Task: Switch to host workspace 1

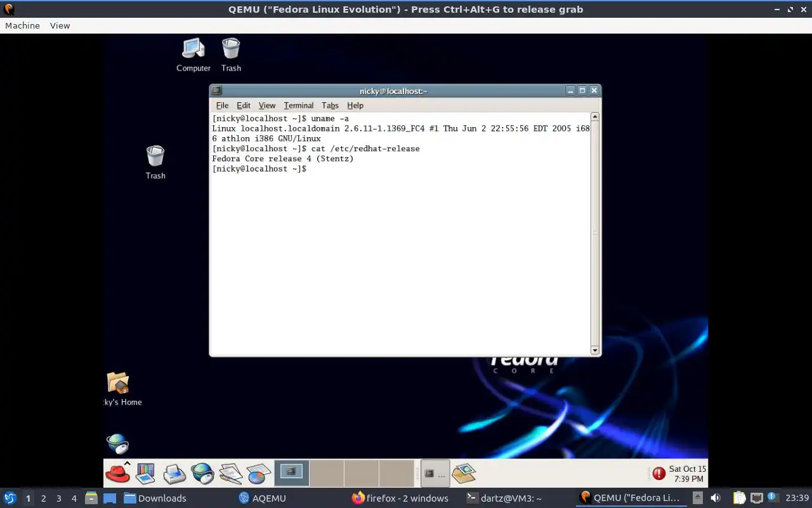Action: [28, 498]
